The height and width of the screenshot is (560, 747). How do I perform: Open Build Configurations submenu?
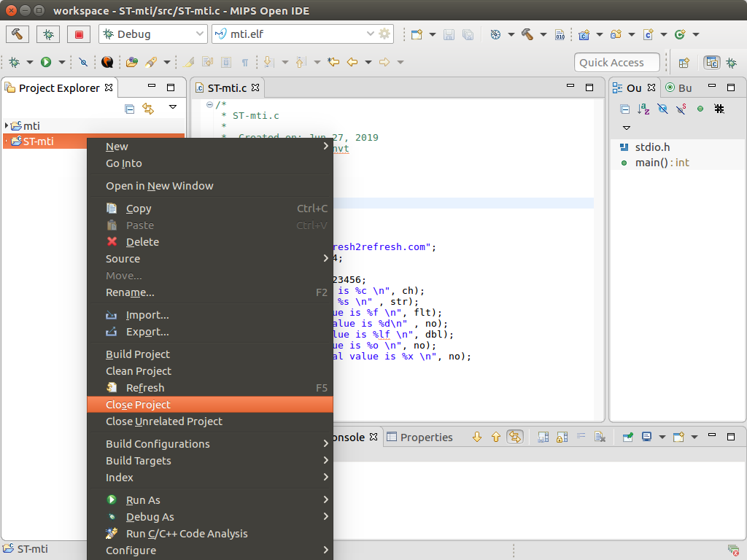pos(210,444)
